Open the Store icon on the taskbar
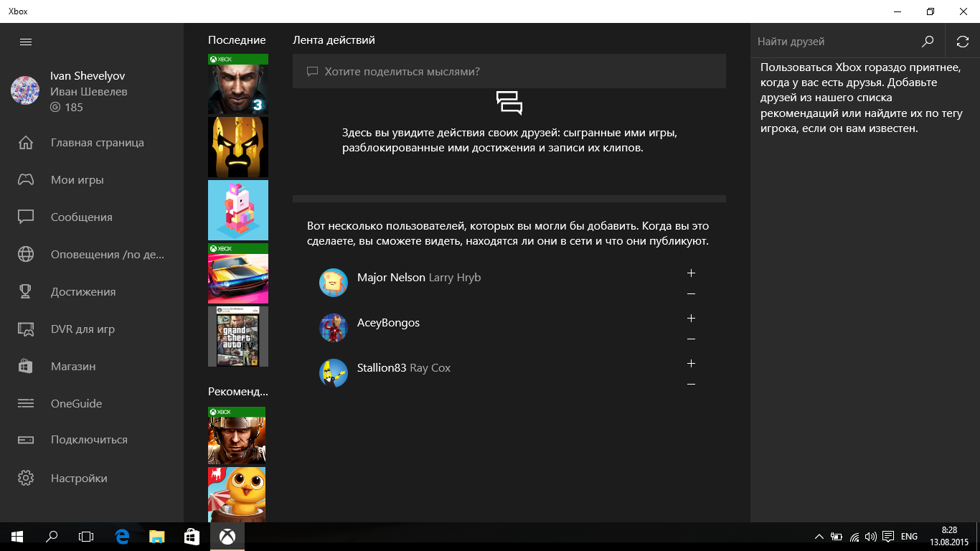 coord(192,537)
